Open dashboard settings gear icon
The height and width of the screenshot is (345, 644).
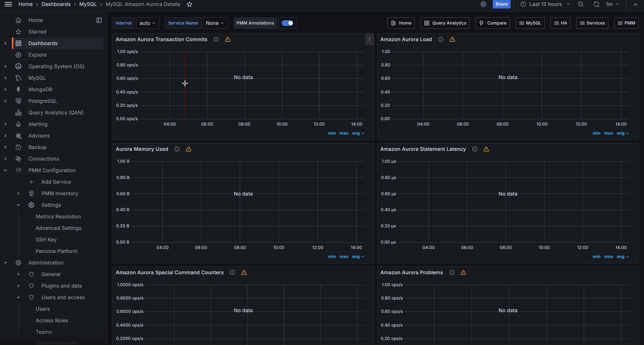click(483, 4)
